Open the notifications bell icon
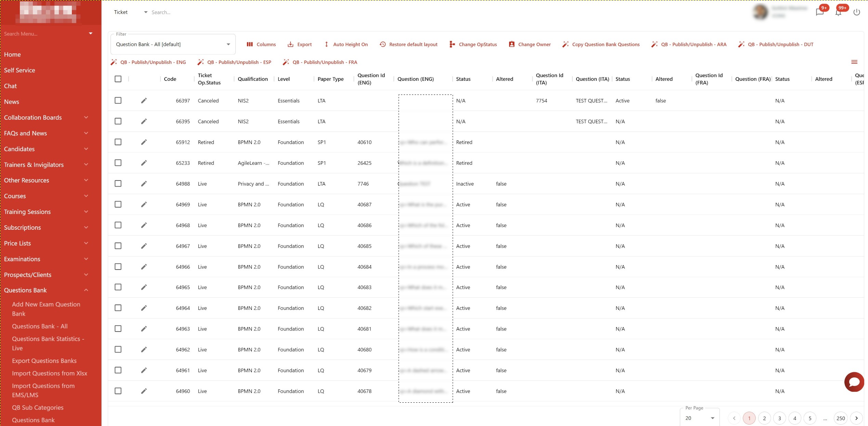 point(838,12)
